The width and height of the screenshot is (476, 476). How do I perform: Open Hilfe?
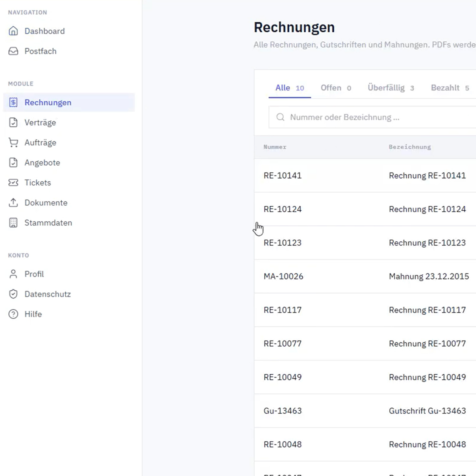pyautogui.click(x=33, y=314)
